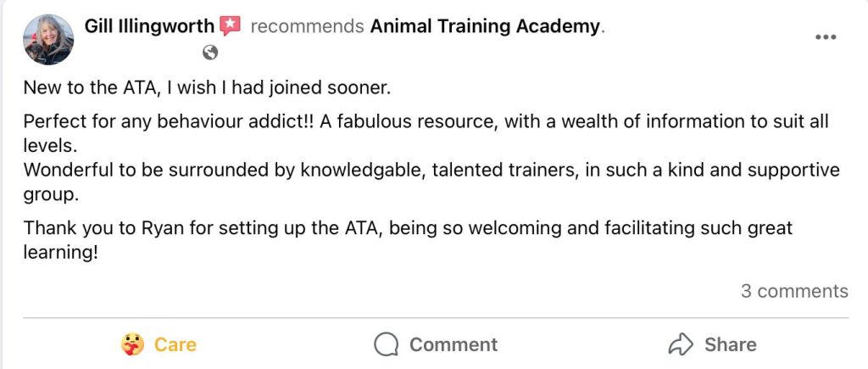This screenshot has height=369, width=868.
Task: Click the "New to the ATA" sentence
Action: (207, 87)
